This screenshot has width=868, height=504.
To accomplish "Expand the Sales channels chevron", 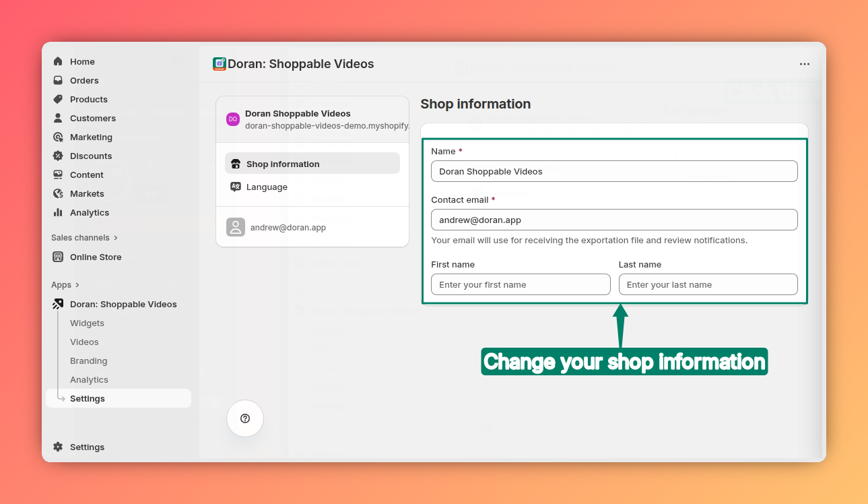I will [x=116, y=238].
